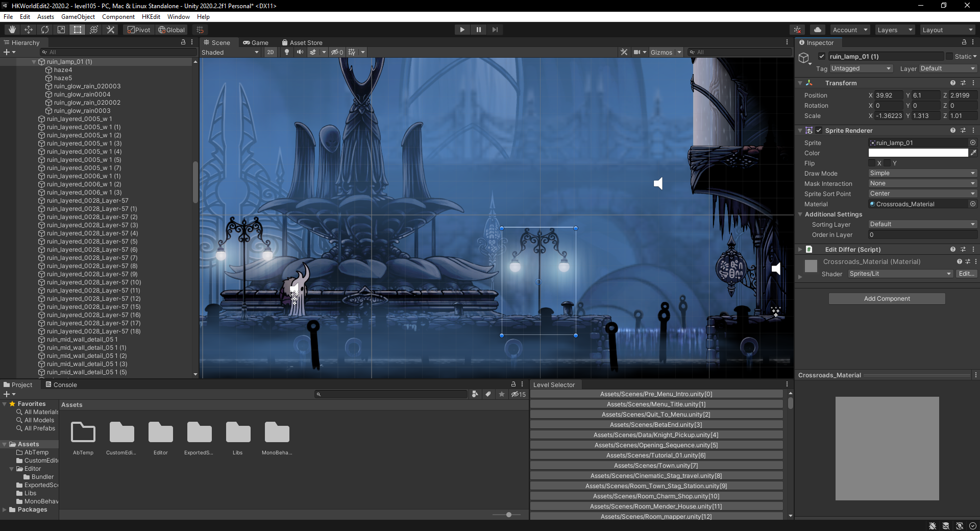Viewport: 980px width, 531px height.
Task: Click the Pause button
Action: point(478,30)
